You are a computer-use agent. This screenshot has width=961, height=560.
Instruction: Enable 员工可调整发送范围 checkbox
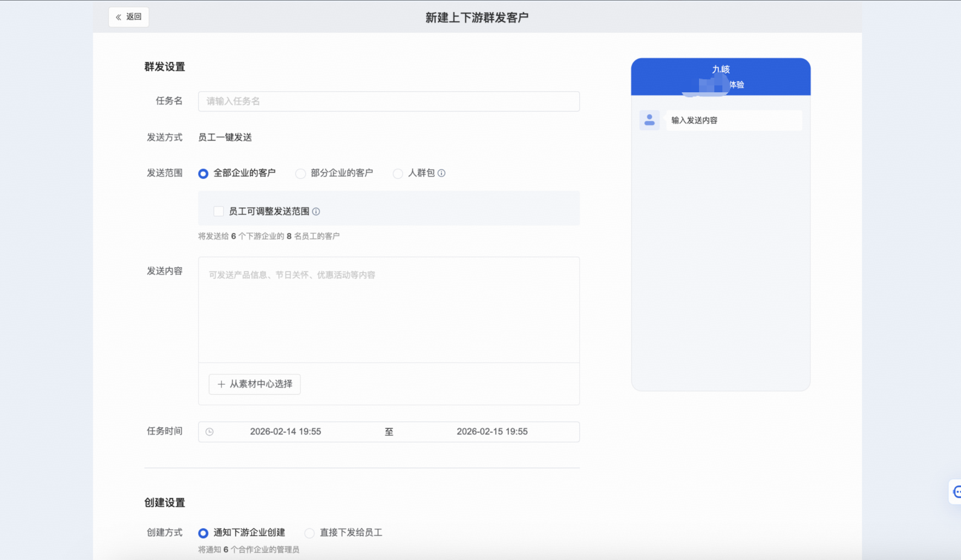[x=218, y=211]
